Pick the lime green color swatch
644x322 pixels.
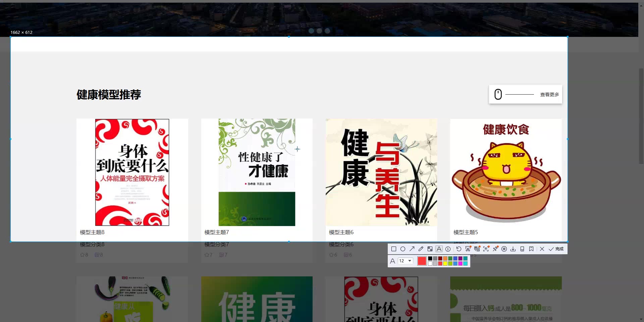[x=450, y=264]
